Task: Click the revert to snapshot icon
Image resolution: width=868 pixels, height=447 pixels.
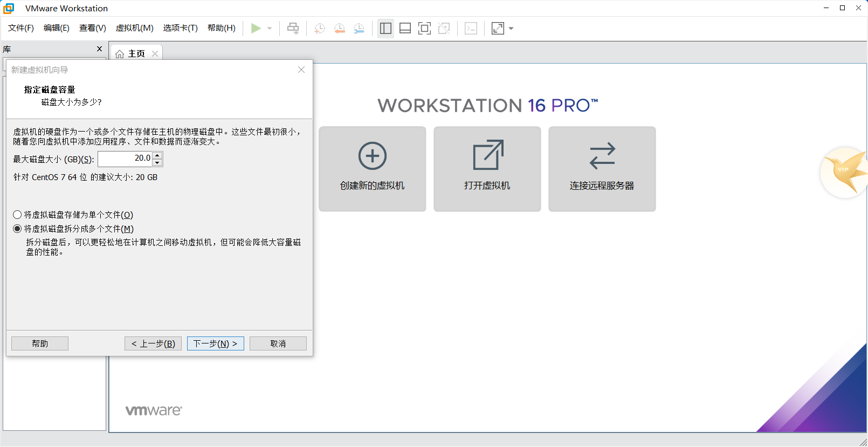Action: [339, 29]
